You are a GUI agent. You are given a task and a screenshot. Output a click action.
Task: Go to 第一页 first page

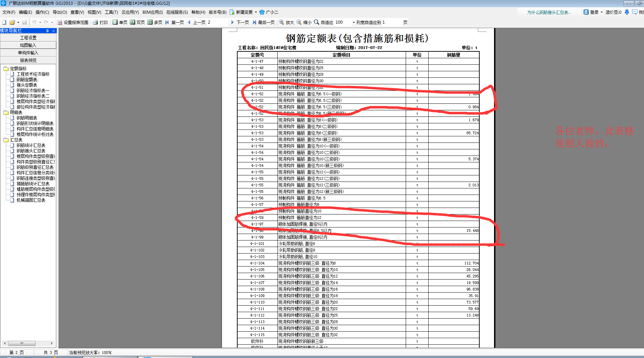click(174, 22)
